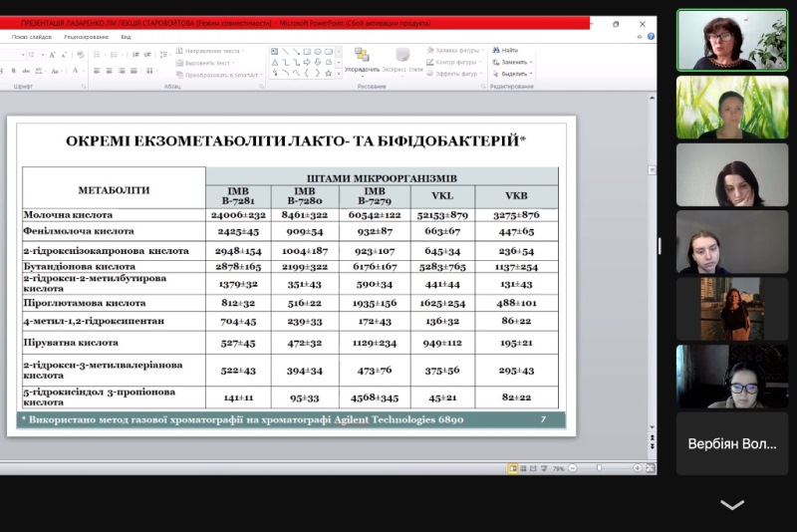Apply text shadow with the S icon

pyautogui.click(x=14, y=71)
